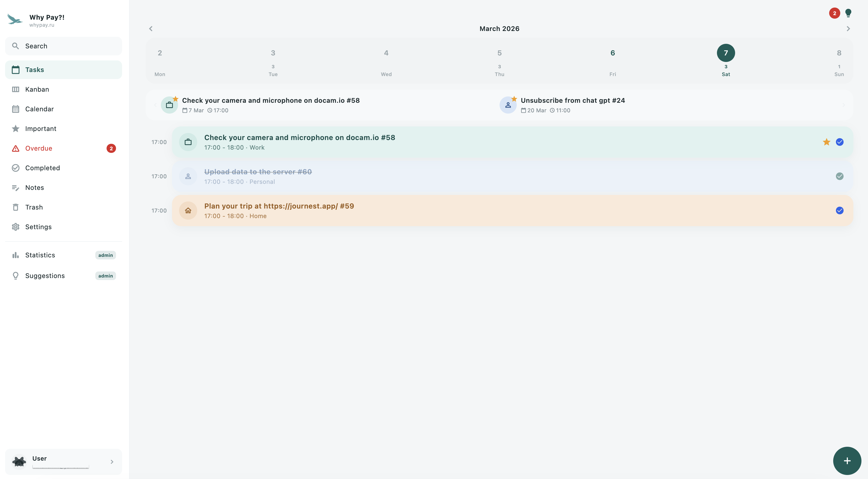Mark 'Plan your trip' task as done

[x=839, y=210]
